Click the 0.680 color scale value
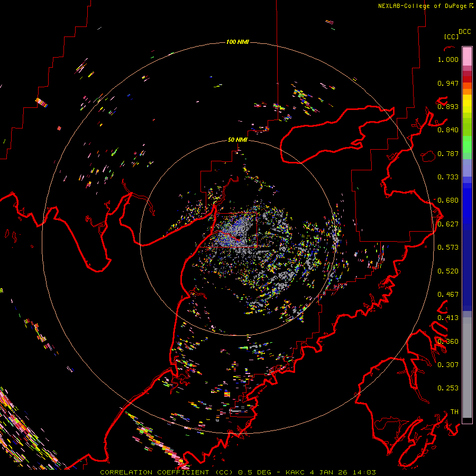Image resolution: width=476 pixels, height=476 pixels. point(448,200)
